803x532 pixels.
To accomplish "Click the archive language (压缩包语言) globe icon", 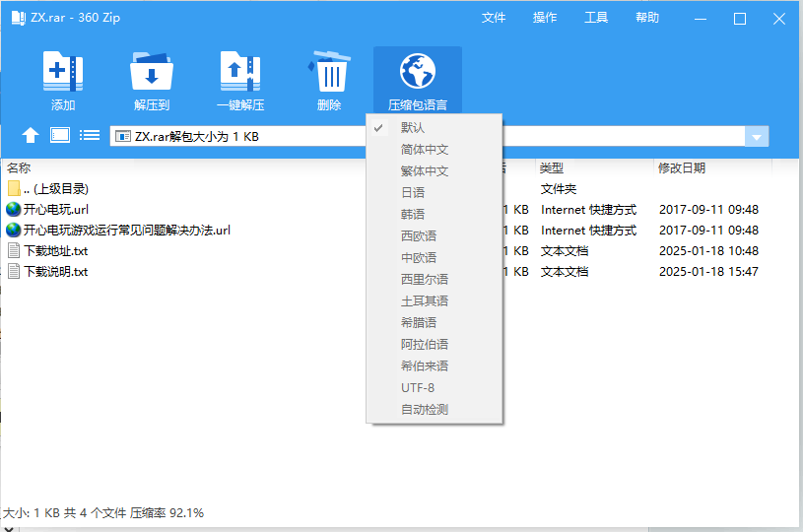I will 417,72.
